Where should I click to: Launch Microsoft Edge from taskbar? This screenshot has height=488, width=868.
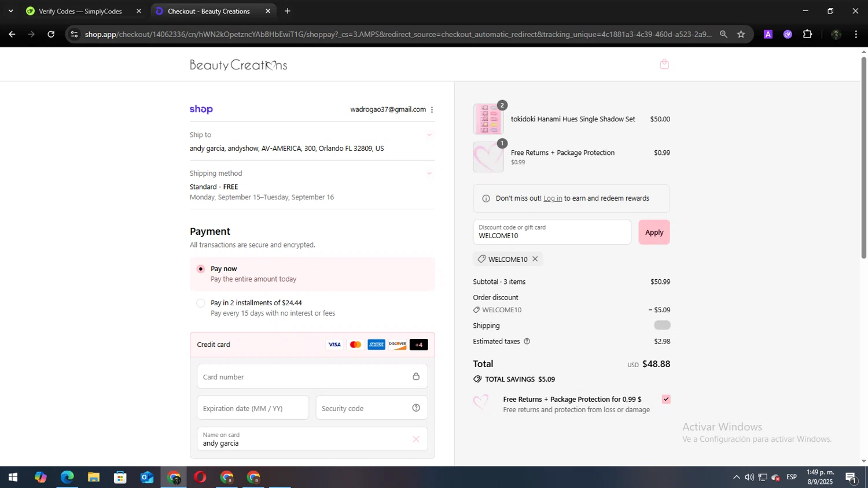click(x=67, y=477)
